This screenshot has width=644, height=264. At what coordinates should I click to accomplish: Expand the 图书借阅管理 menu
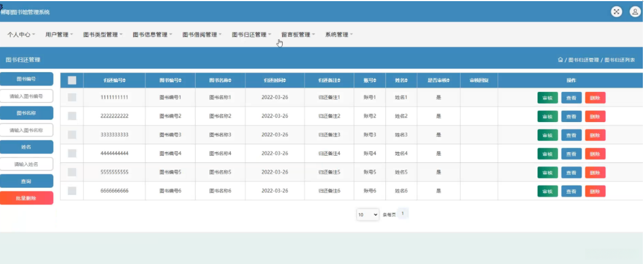(x=202, y=35)
